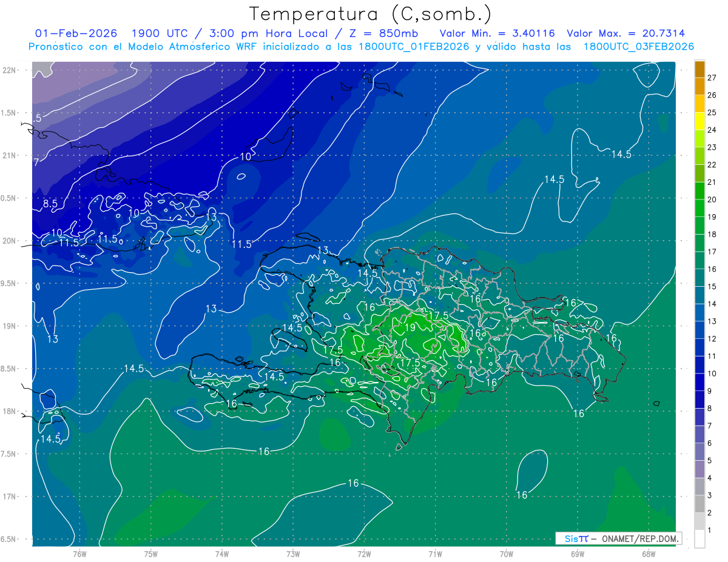Click the '9.5N' latitude axis label
The image size is (728, 562).
click(9, 283)
